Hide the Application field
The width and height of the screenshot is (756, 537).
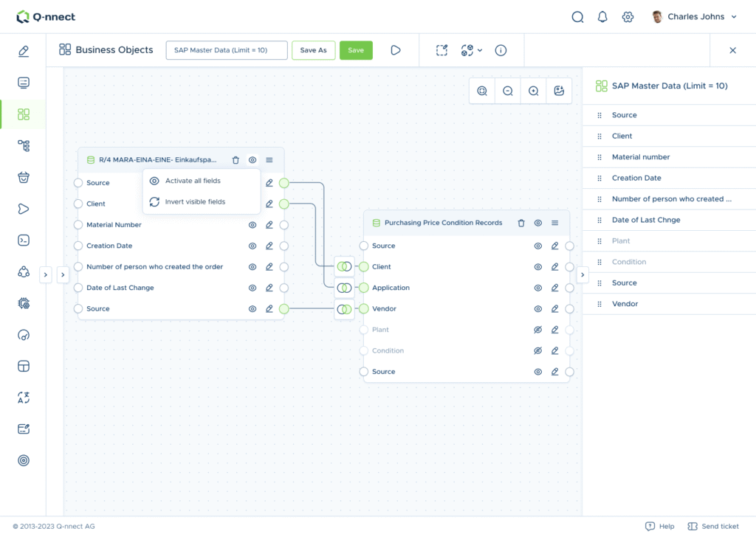[x=538, y=288]
